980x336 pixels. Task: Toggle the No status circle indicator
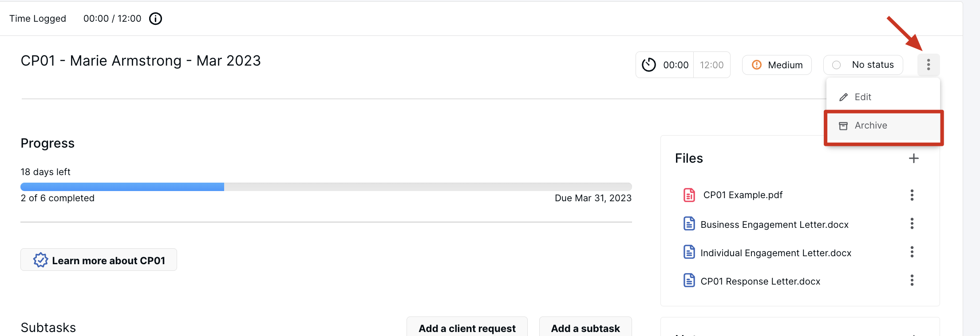837,65
